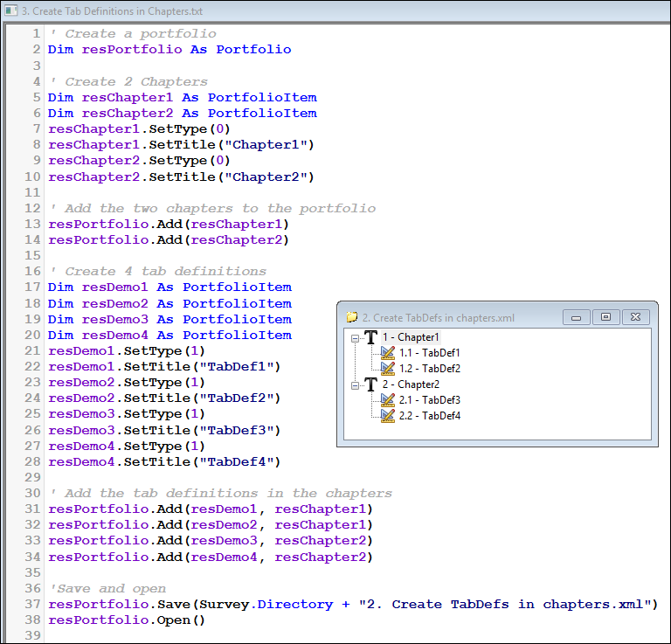Click line 'resChapter2.SetTitle("Chapter2")'

point(181,177)
